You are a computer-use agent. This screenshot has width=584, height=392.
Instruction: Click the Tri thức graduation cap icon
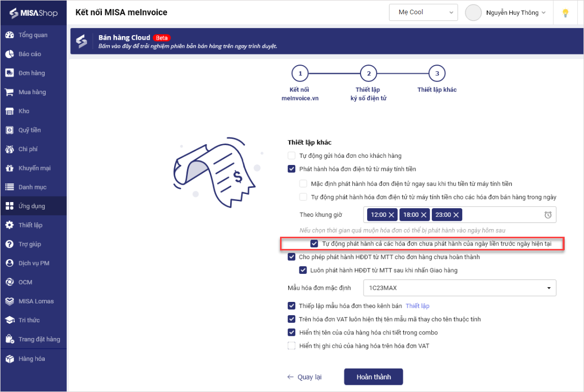[9, 320]
